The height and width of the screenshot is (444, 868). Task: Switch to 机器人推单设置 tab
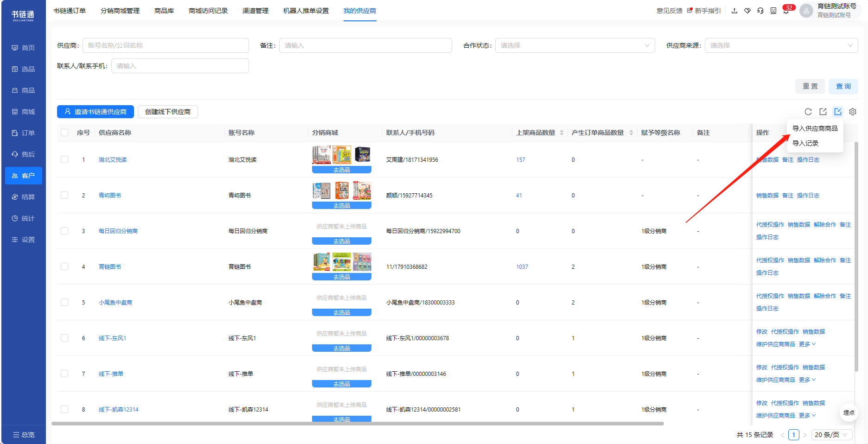pyautogui.click(x=306, y=11)
